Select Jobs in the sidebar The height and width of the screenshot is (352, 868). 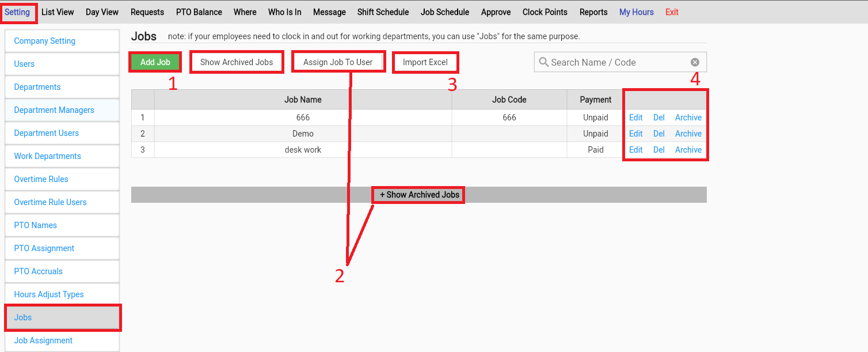pyautogui.click(x=62, y=317)
